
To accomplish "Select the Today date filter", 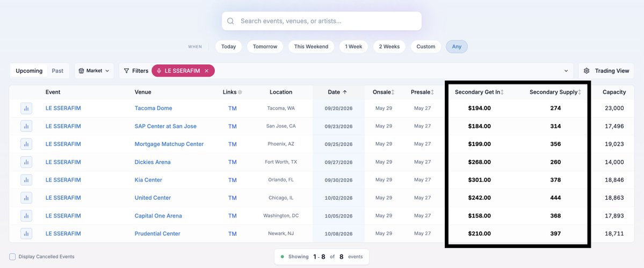I will (x=228, y=46).
